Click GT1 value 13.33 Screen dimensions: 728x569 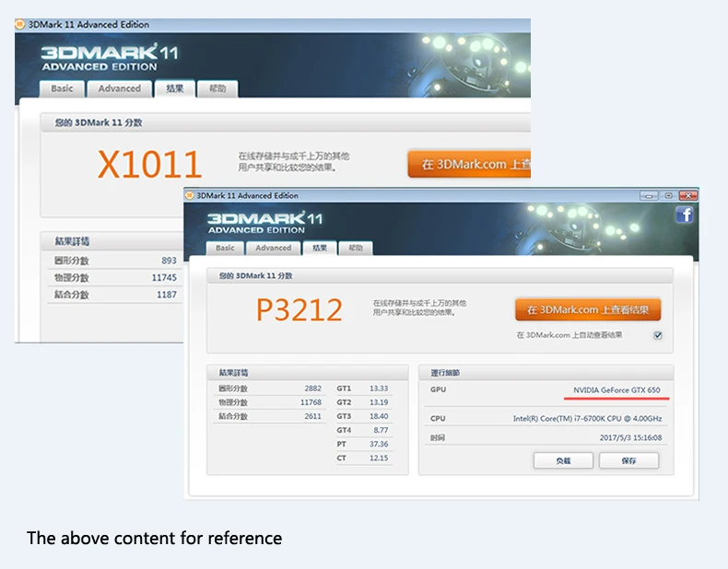[379, 389]
